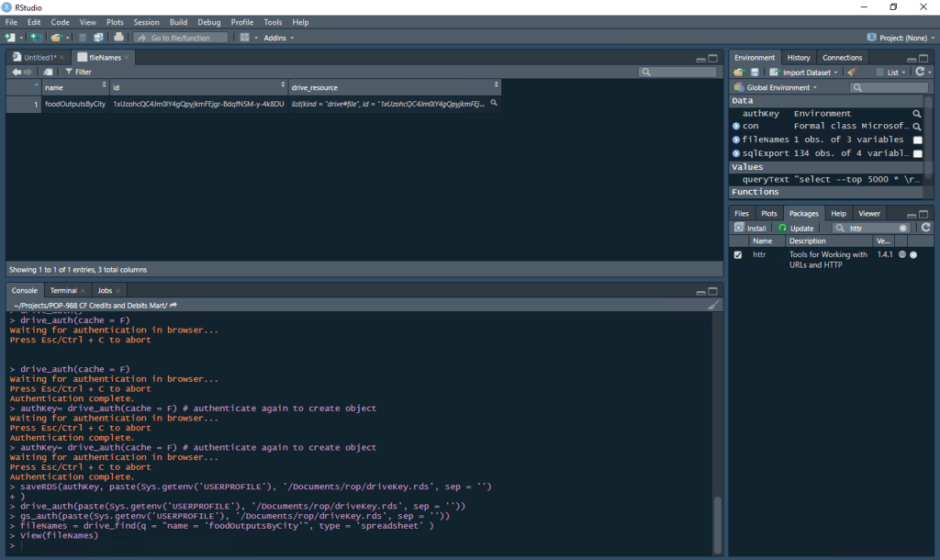Click the Filter button in data viewer
Image resolution: width=940 pixels, height=560 pixels.
pyautogui.click(x=78, y=72)
